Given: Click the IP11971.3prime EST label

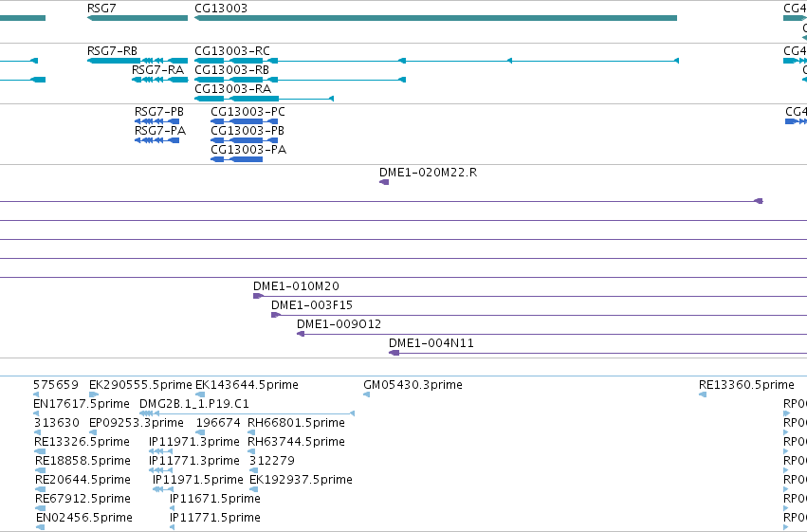Looking at the screenshot, I should [194, 442].
